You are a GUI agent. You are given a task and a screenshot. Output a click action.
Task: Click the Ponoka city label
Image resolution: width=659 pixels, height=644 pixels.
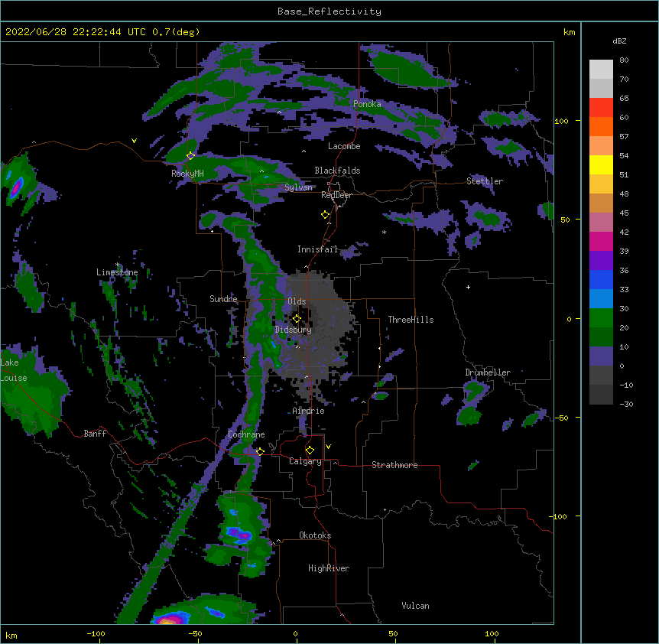pyautogui.click(x=367, y=104)
